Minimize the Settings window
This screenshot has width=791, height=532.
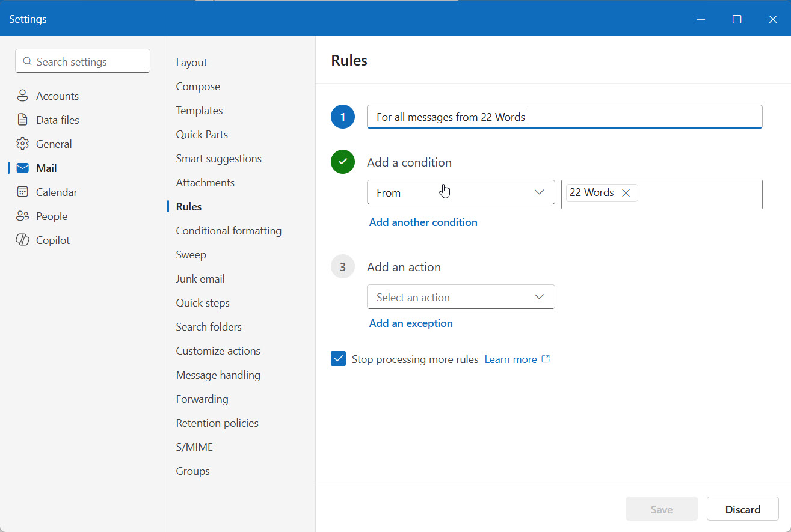(701, 19)
